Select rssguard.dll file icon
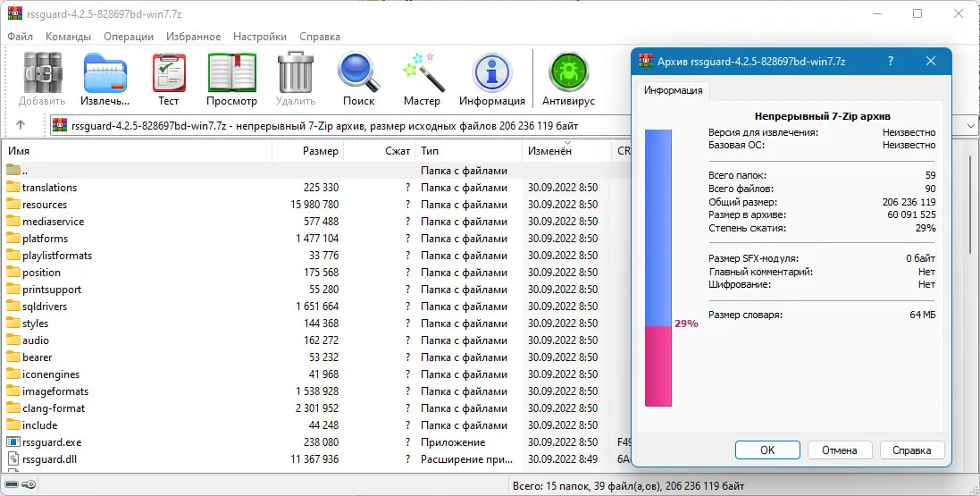The image size is (980, 496). click(x=13, y=459)
